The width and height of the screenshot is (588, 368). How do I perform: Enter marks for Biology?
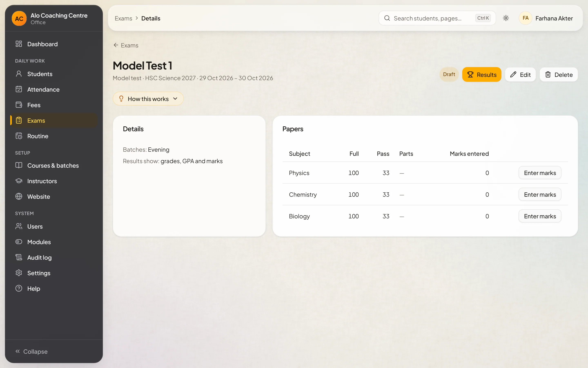click(x=540, y=216)
